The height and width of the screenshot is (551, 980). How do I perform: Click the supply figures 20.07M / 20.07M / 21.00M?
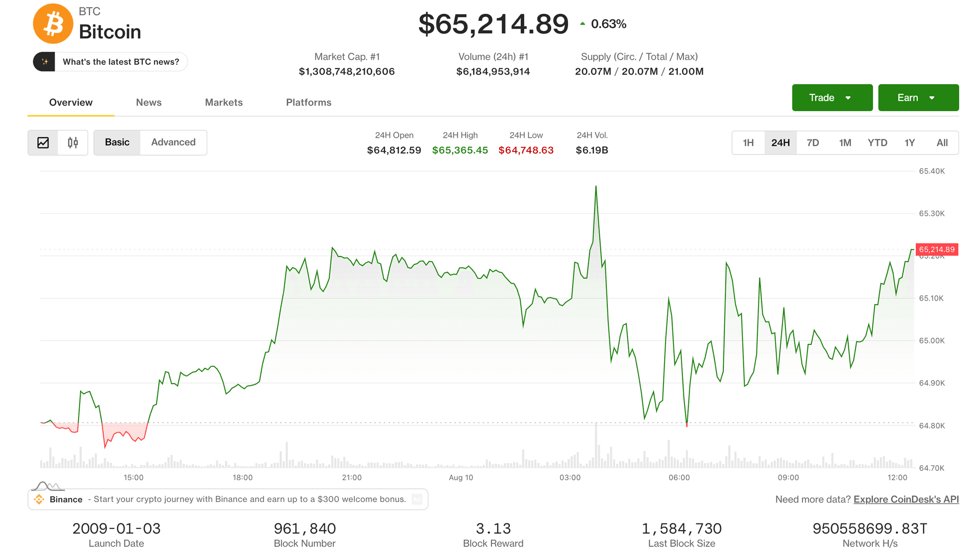[639, 71]
